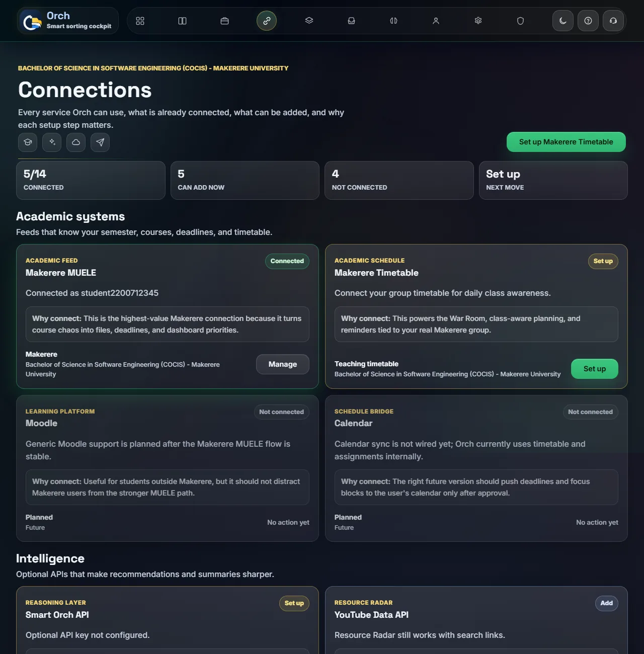Viewport: 644px width, 654px height.
Task: Click the 'No action yet' text on Calendar card
Action: click(x=597, y=522)
